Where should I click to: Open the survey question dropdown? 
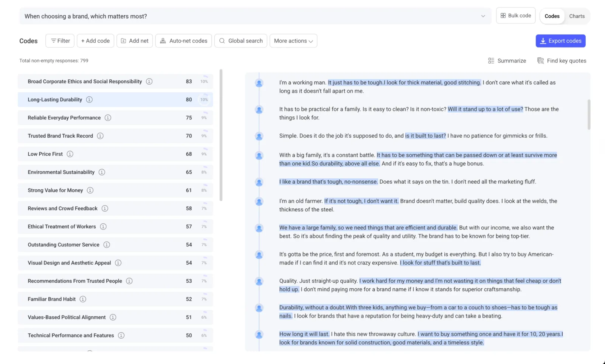pyautogui.click(x=255, y=16)
